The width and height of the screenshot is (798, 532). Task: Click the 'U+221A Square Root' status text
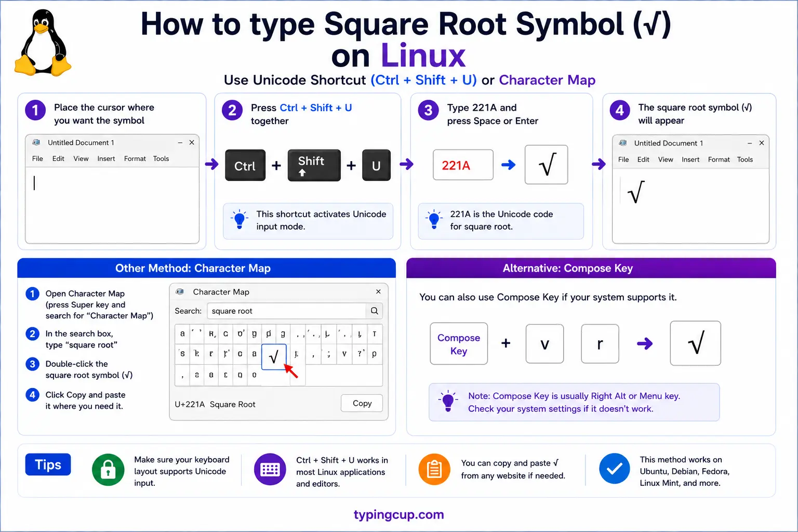tap(215, 404)
